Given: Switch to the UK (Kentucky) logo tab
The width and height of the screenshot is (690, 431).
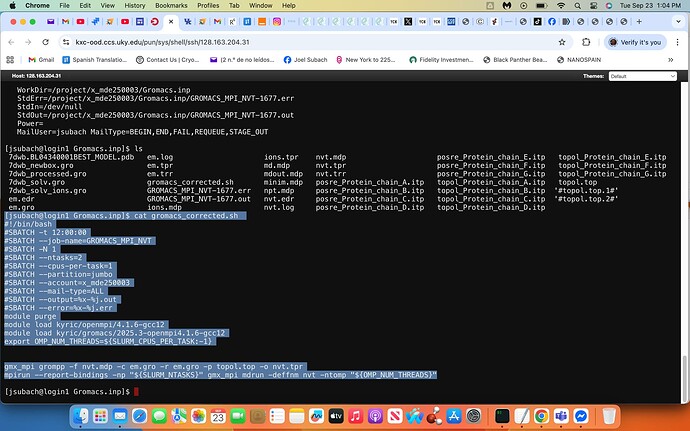Looking at the screenshot, I should click(x=188, y=22).
